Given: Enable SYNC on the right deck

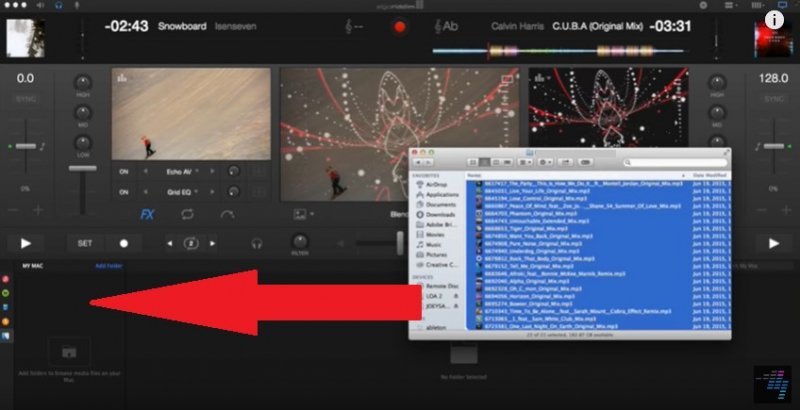Looking at the screenshot, I should point(774,99).
